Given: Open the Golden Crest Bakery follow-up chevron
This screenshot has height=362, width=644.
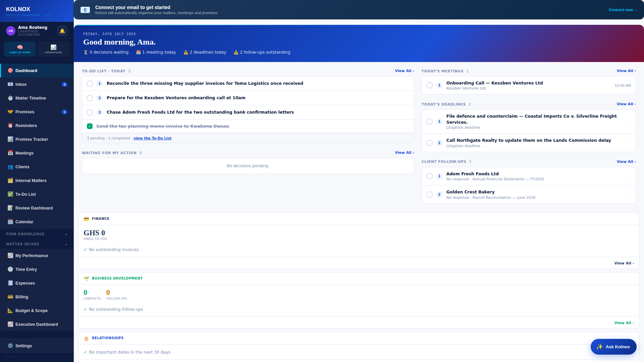Looking at the screenshot, I should [x=630, y=195].
